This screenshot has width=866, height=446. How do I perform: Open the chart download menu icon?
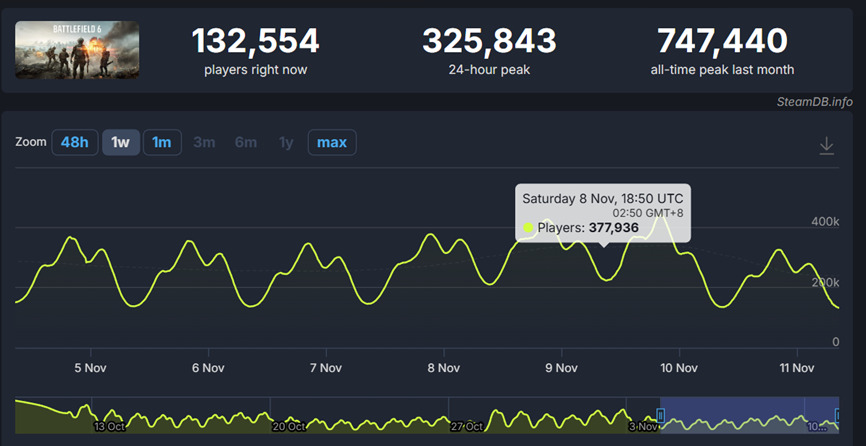[x=826, y=146]
